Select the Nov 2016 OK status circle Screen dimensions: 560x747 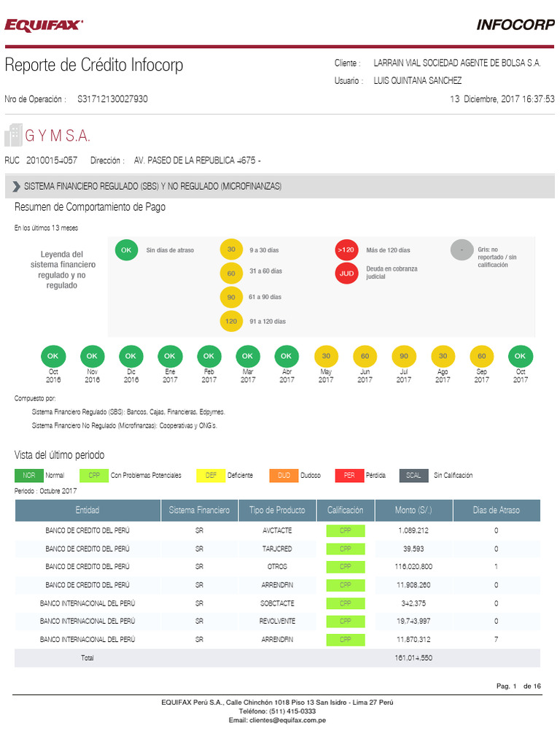[x=92, y=356]
